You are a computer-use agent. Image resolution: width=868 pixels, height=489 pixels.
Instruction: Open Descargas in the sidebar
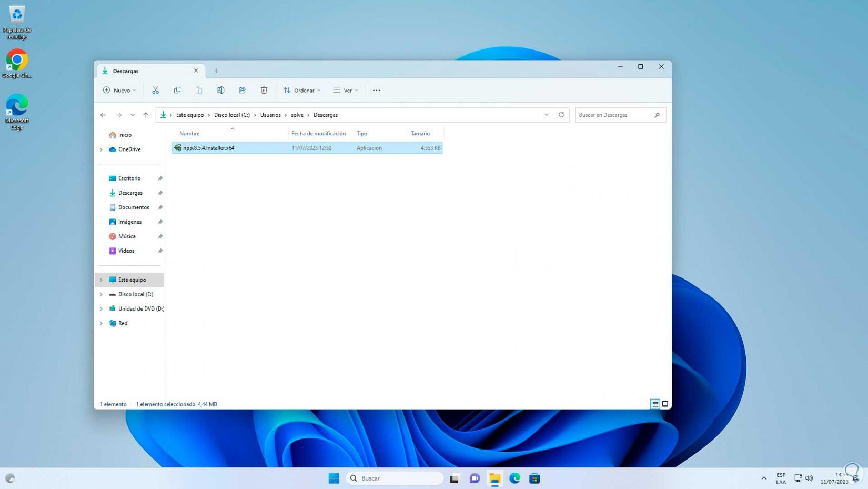click(130, 193)
